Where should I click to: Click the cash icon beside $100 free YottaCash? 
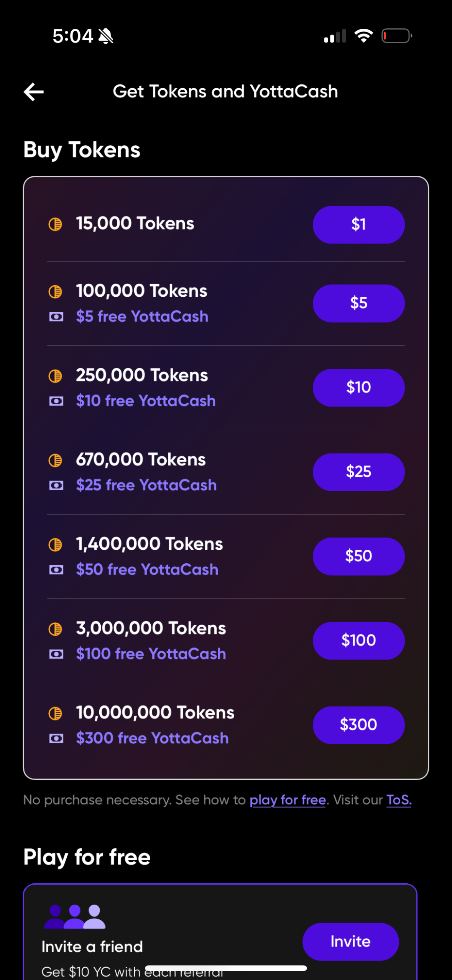56,654
